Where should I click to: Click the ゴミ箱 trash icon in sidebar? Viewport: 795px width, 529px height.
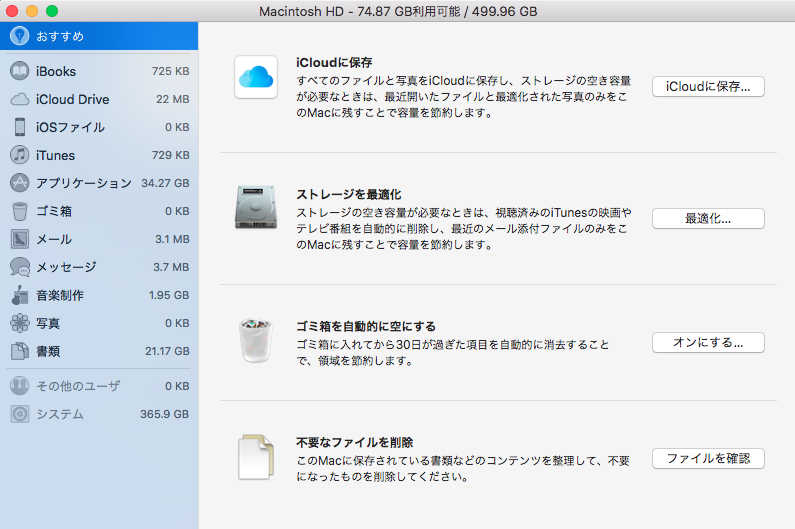click(20, 211)
